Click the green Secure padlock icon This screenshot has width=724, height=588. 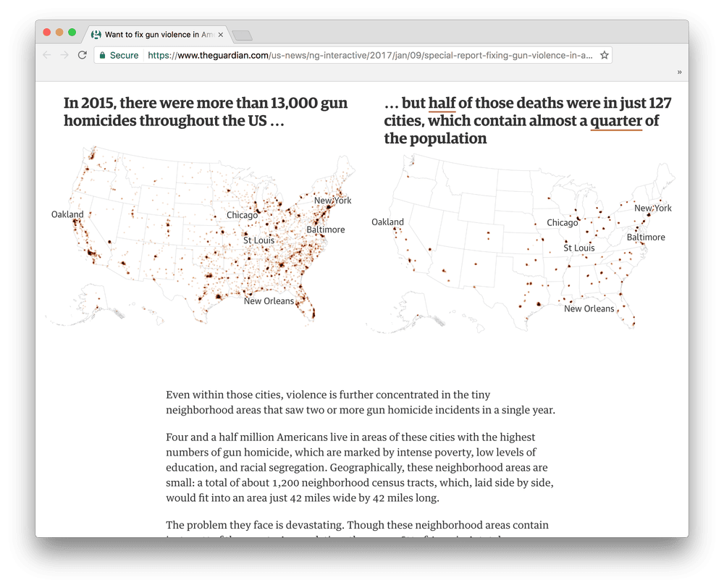[103, 55]
